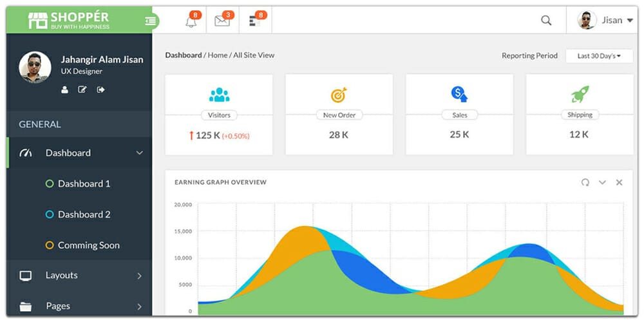Collapse the Dashboard menu chevron

click(x=140, y=153)
